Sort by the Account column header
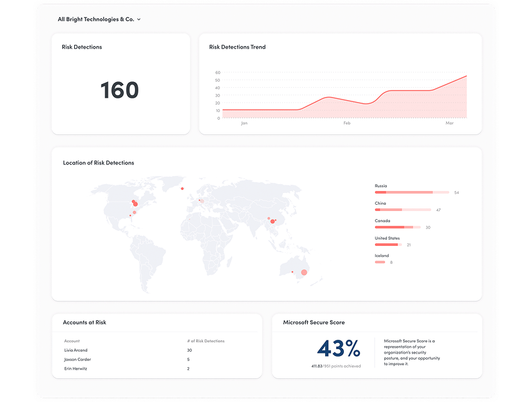 pyautogui.click(x=72, y=341)
